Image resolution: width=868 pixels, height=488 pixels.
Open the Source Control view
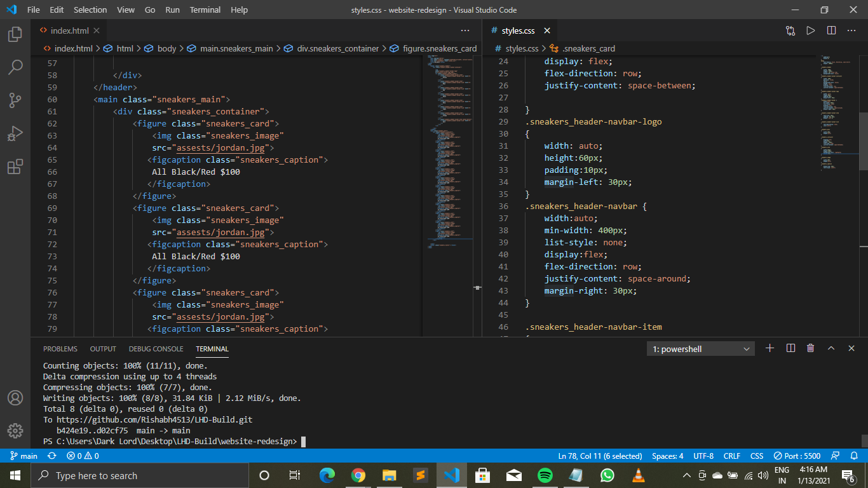coord(15,100)
